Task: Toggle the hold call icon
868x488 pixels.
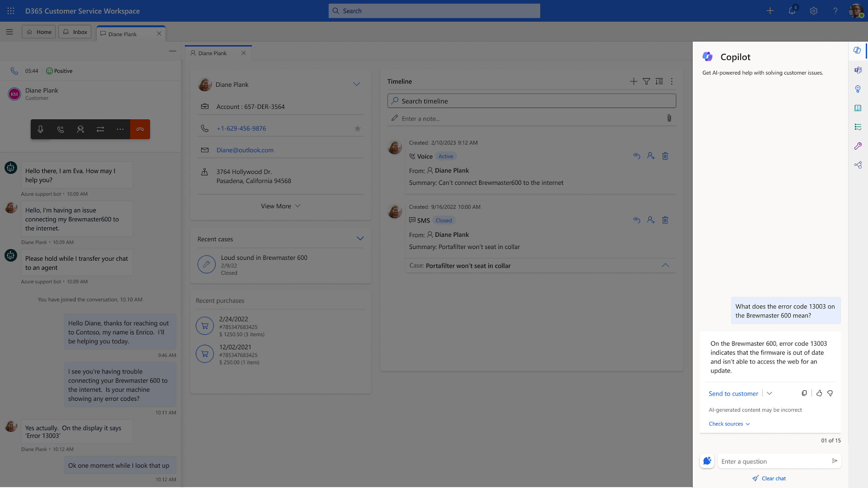Action: click(59, 129)
